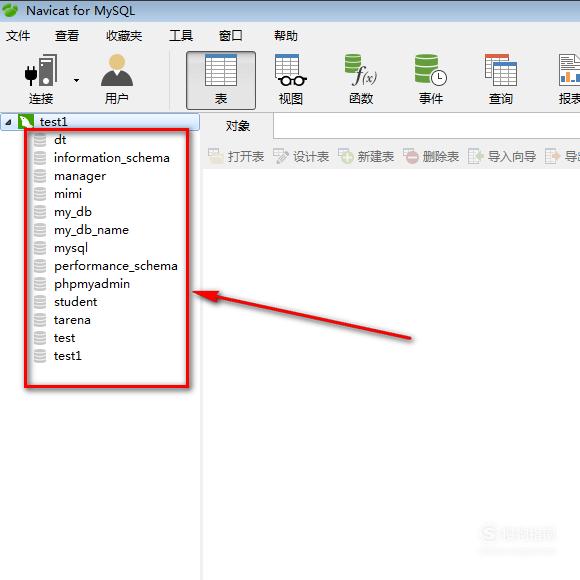
Task: Click database icon next to dt
Action: click(x=40, y=139)
